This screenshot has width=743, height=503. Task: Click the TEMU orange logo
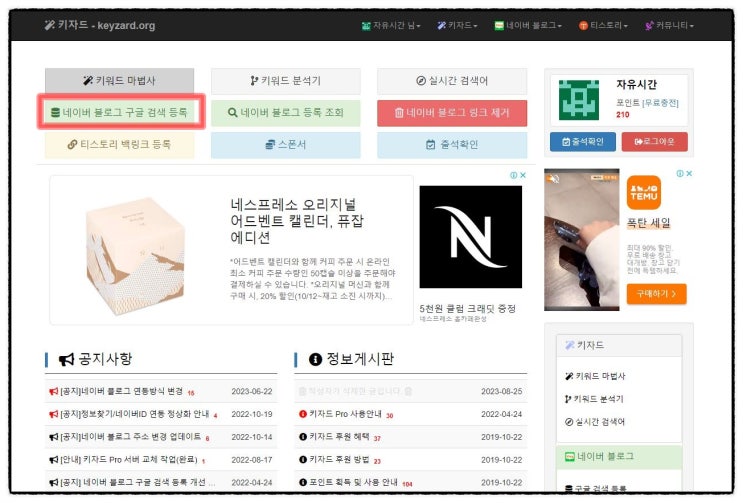click(x=643, y=192)
